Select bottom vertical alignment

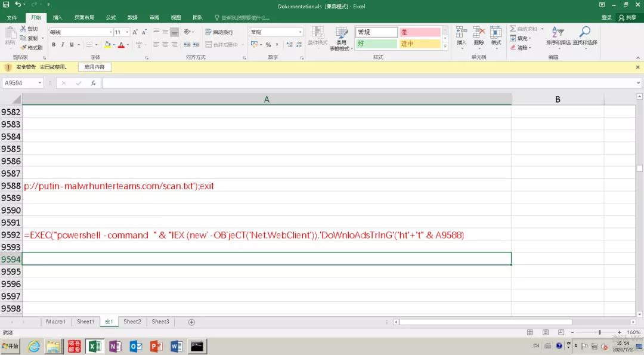point(174,32)
